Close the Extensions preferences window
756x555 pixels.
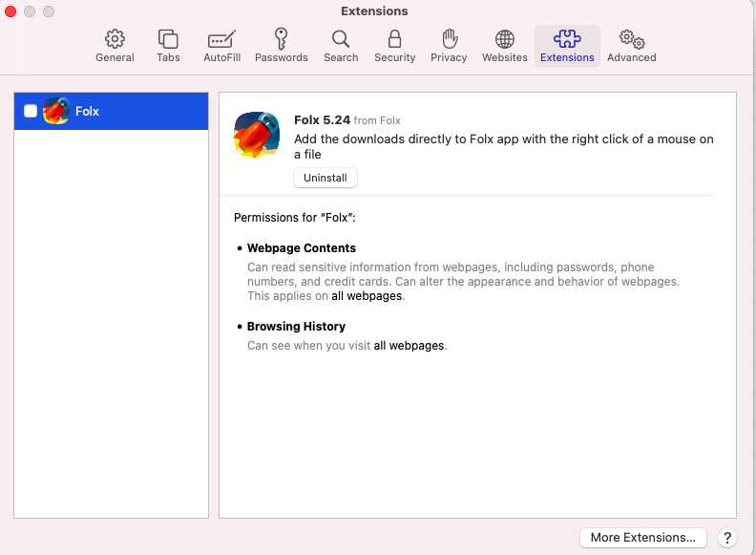(x=10, y=11)
